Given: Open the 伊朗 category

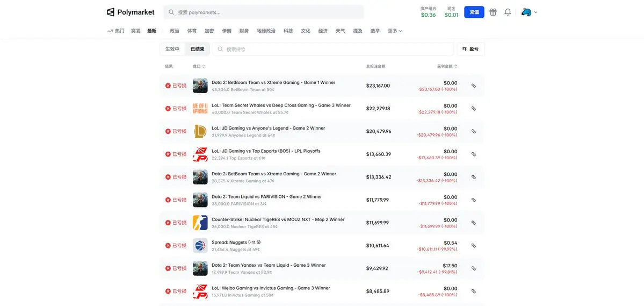Looking at the screenshot, I should 227,31.
